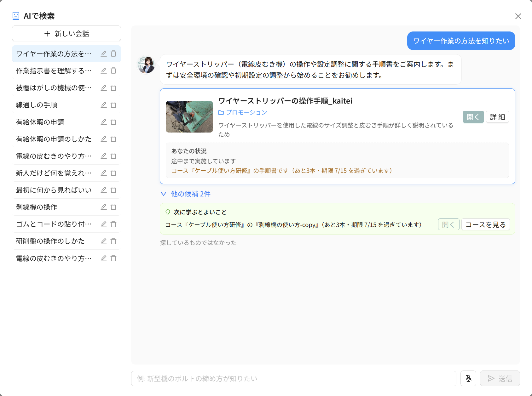Open the 剥線機の操作 conversation
This screenshot has width=532, height=396.
point(66,207)
